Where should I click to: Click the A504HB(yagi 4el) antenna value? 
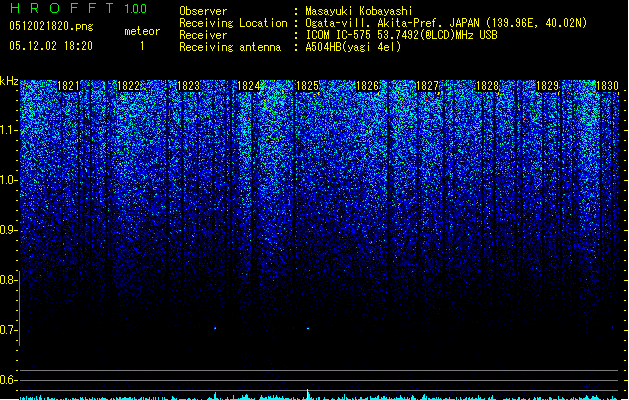point(353,47)
